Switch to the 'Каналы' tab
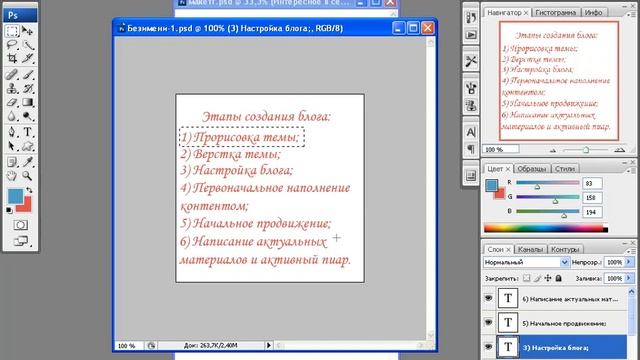 click(x=530, y=249)
